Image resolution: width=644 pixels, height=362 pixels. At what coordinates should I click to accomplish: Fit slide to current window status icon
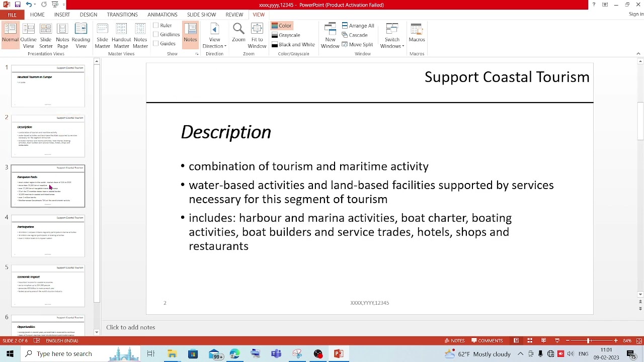pos(638,340)
